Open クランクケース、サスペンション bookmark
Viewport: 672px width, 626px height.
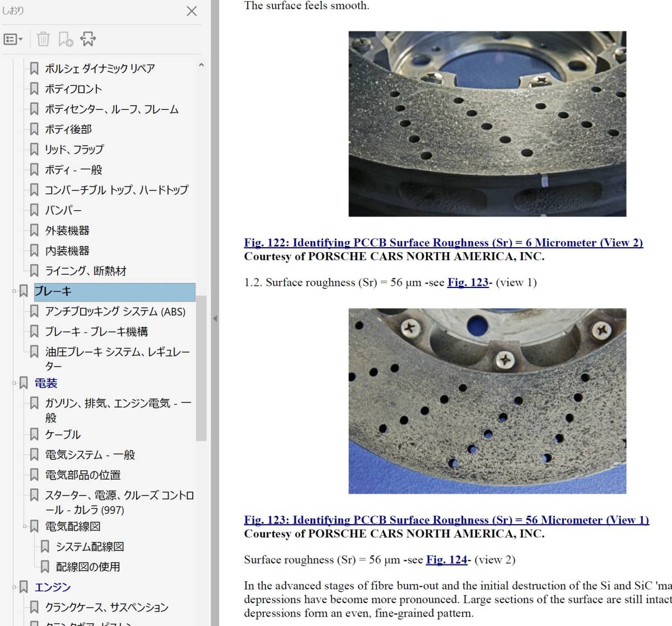[107, 607]
